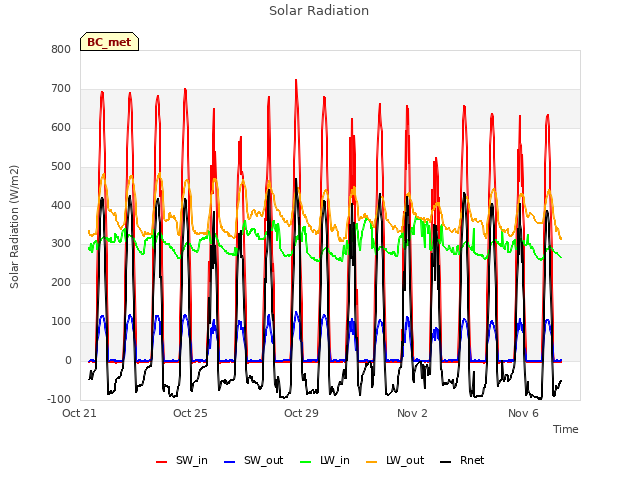The image size is (640, 480).
Task: Click the -100 y-axis tick label
Action: pos(59,399)
